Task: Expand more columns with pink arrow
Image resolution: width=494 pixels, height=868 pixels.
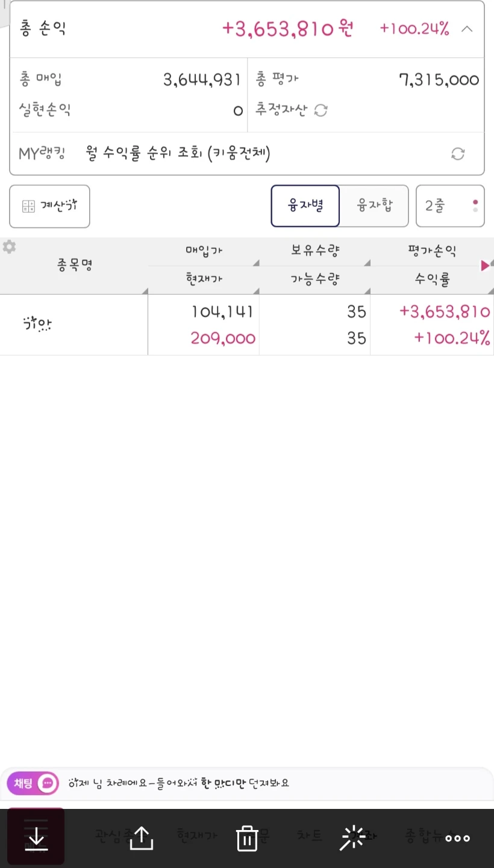Action: (485, 266)
